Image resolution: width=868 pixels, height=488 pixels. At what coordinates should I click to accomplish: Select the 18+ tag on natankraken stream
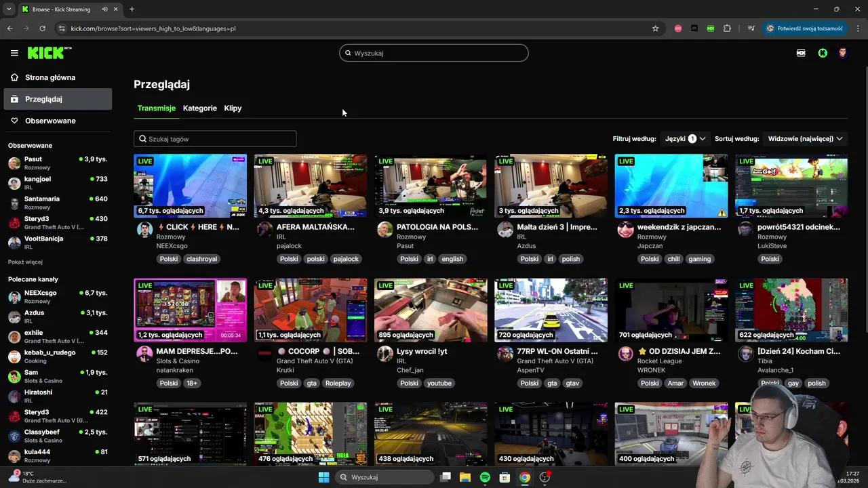tap(192, 383)
